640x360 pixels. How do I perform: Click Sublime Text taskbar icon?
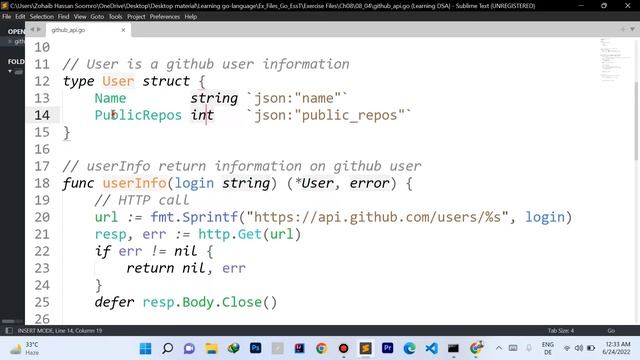[x=365, y=348]
